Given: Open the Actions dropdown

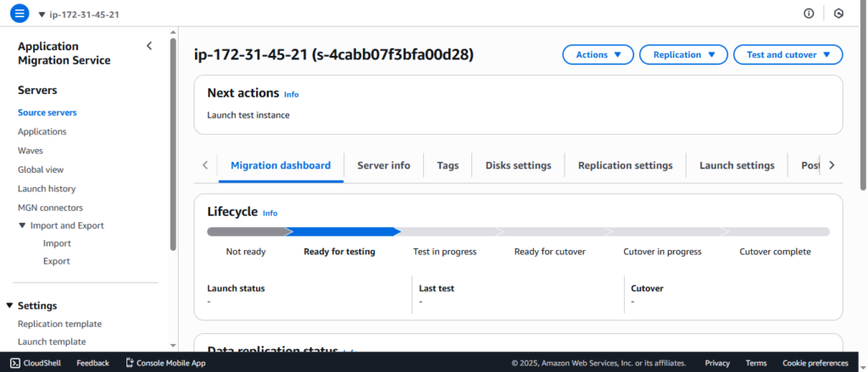Looking at the screenshot, I should click(x=598, y=55).
